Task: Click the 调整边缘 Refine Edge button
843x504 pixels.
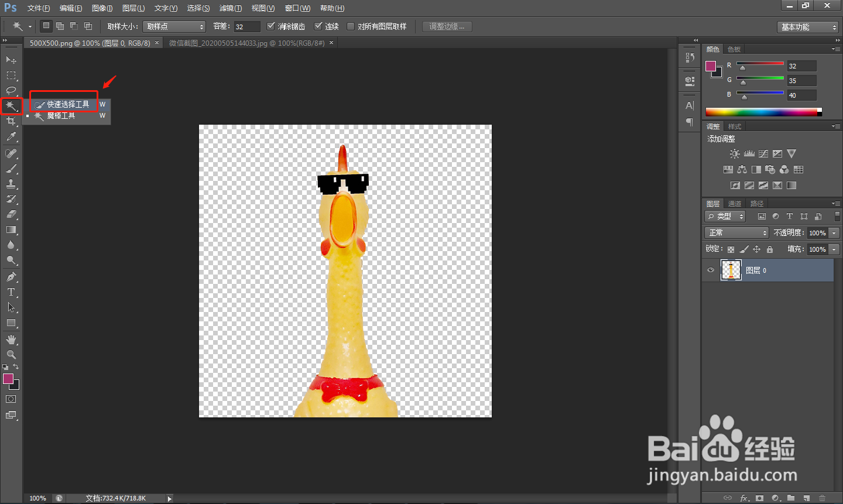Action: point(447,26)
